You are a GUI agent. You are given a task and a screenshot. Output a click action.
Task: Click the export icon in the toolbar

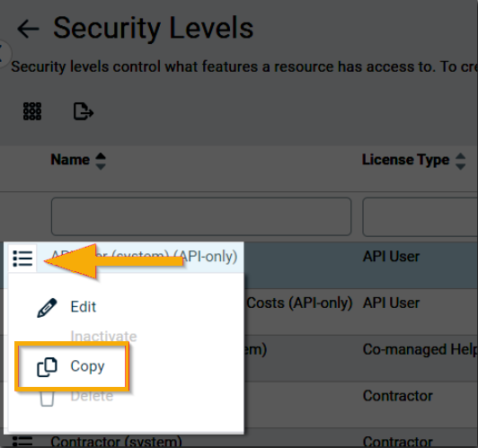click(x=84, y=111)
